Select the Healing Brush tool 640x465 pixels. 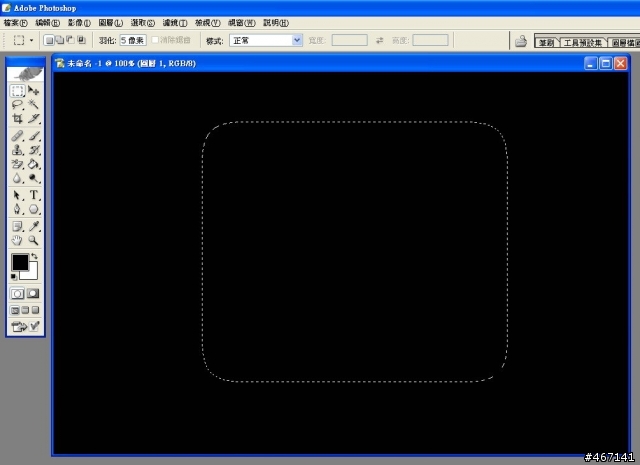[17, 136]
